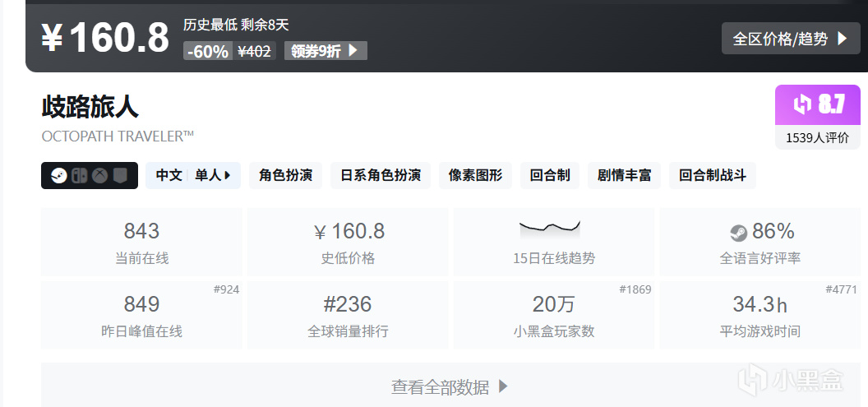This screenshot has width=868, height=407.
Task: Select the 日系角色扮演 tag
Action: pos(381,175)
